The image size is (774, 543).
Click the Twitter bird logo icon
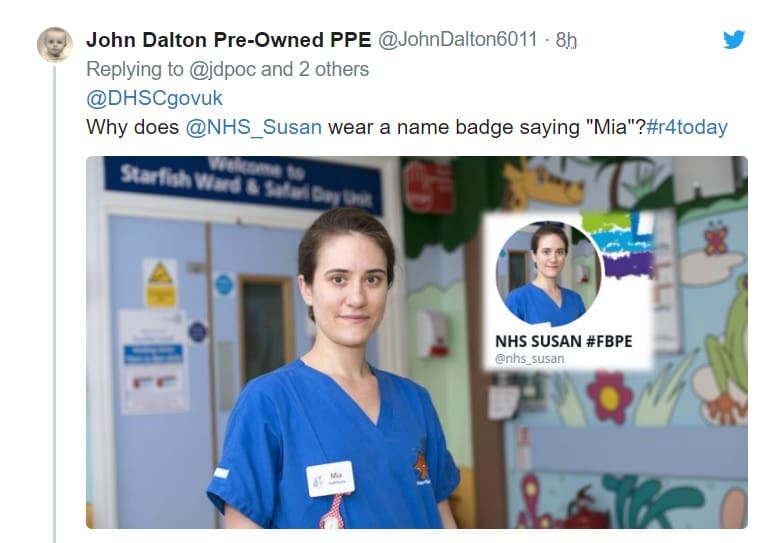click(x=734, y=39)
